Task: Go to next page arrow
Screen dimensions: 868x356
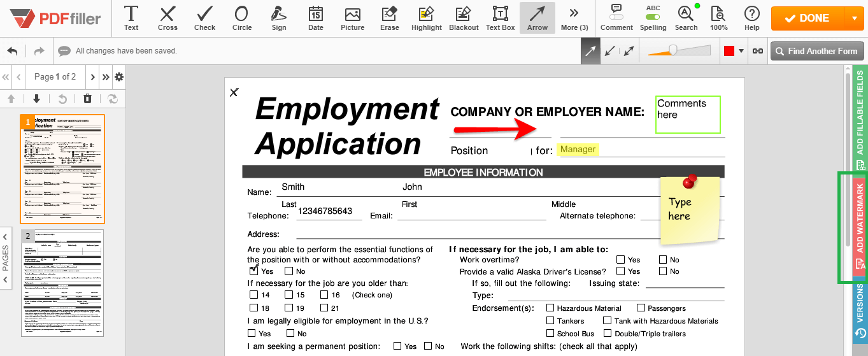Action: pos(93,77)
